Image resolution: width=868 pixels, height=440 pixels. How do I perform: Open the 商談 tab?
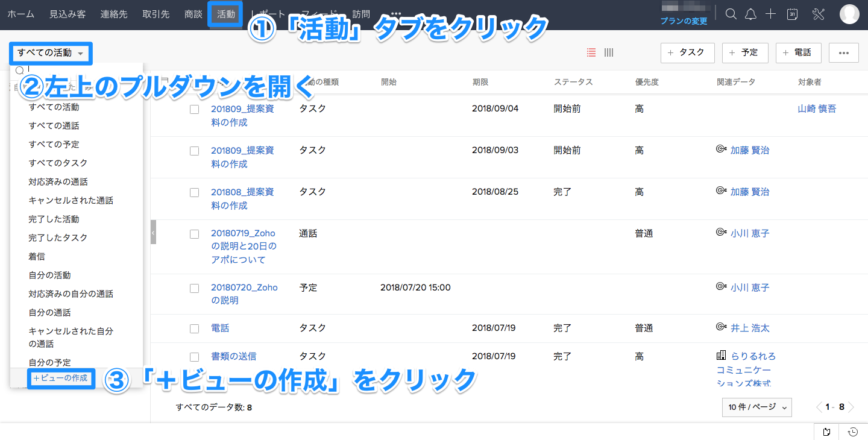point(193,14)
